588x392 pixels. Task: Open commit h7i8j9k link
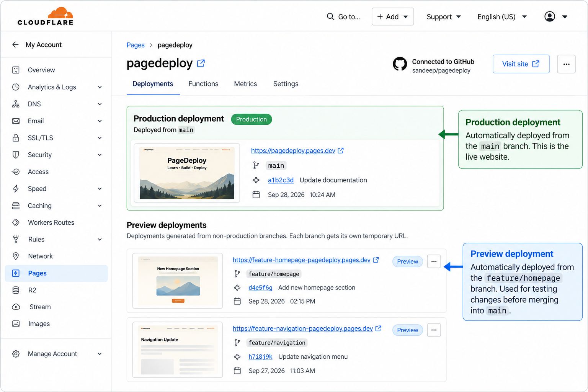tap(260, 356)
